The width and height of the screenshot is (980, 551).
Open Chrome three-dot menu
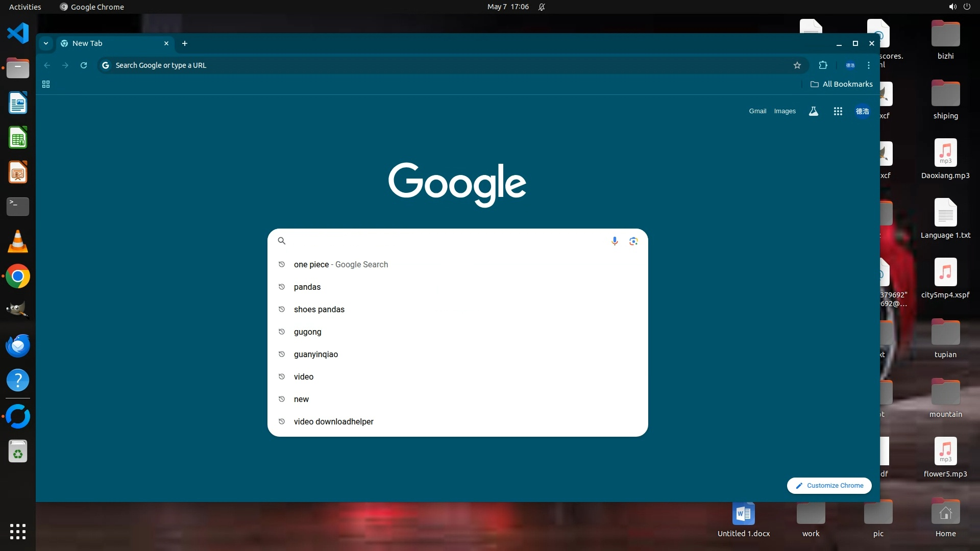(x=868, y=65)
